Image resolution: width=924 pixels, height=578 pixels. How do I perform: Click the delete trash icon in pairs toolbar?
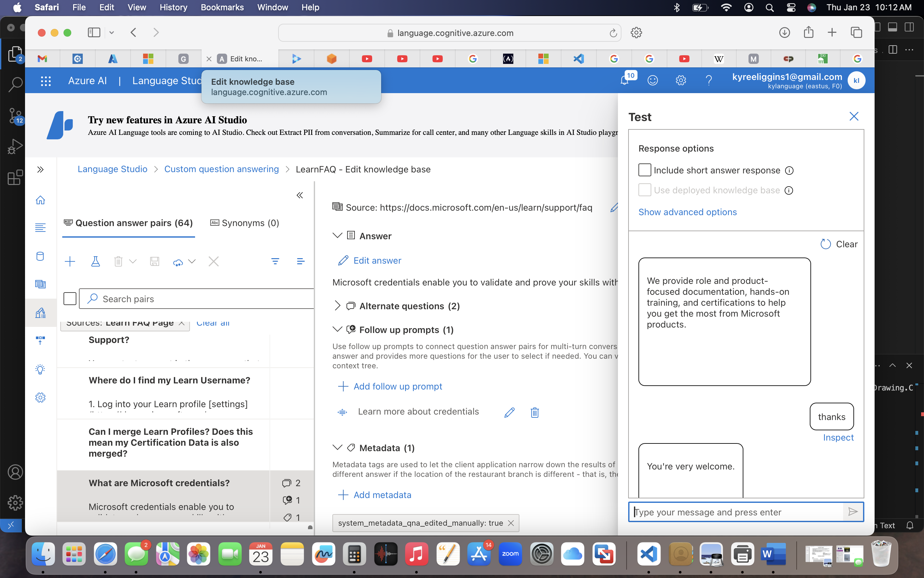(x=118, y=261)
